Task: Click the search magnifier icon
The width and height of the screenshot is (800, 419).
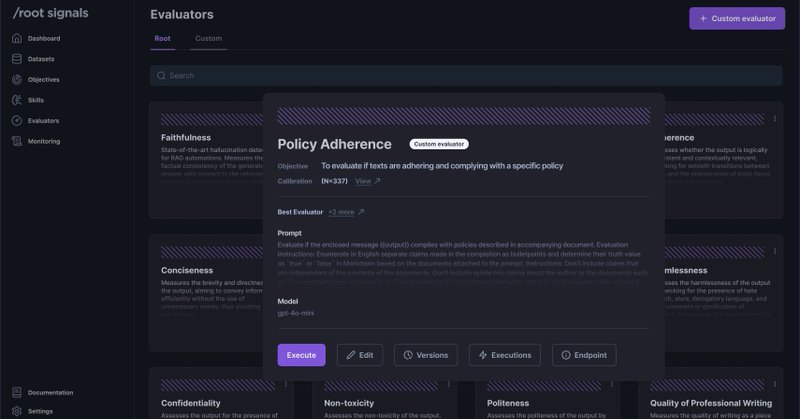Action: [161, 76]
